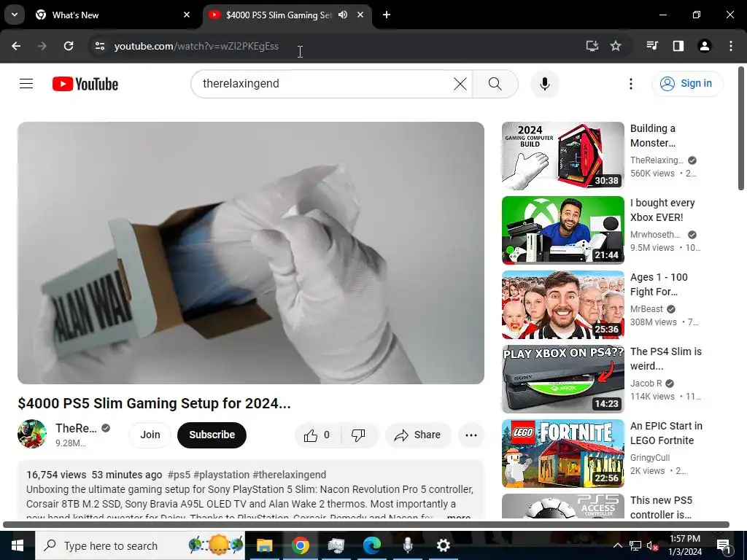This screenshot has width=747, height=560.
Task: Open TheRelaxingEnd channel avatar
Action: pos(32,434)
